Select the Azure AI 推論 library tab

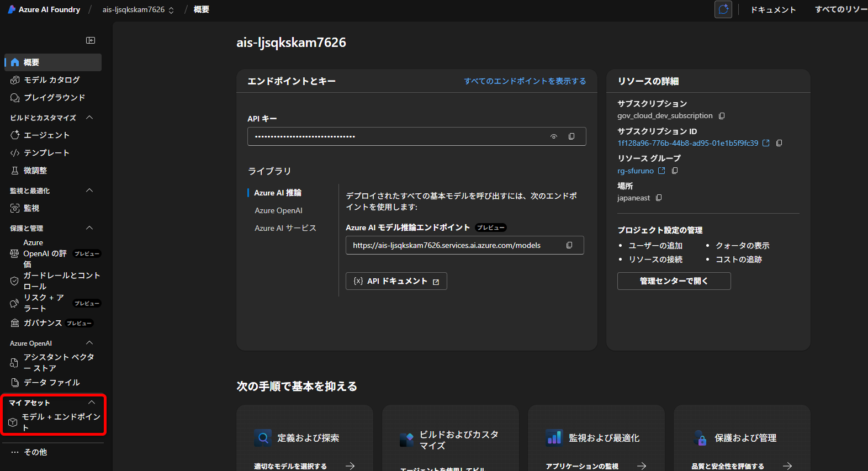[278, 193]
